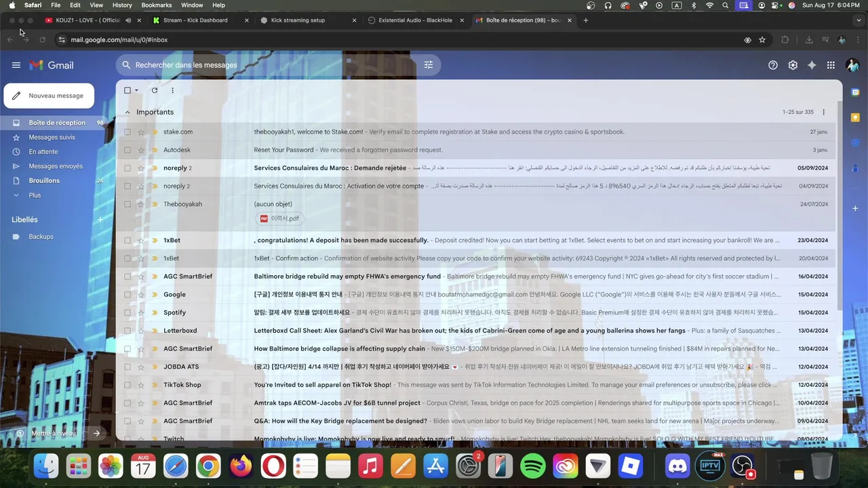Open Services Consulaires Demande rejetée email
The height and width of the screenshot is (488, 868).
476,168
